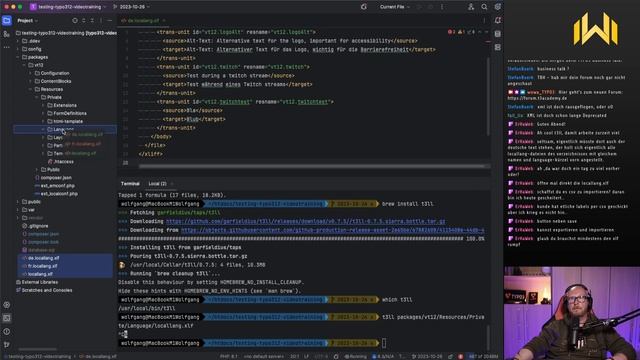The image size is (640, 360).
Task: Click the Search Everywhere magnifier icon
Action: point(484,7)
